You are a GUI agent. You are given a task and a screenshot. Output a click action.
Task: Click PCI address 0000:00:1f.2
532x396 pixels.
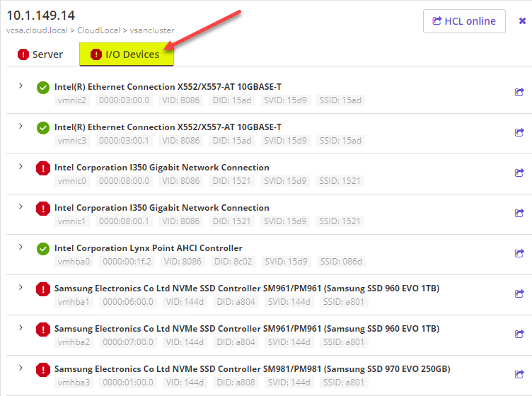coord(127,262)
